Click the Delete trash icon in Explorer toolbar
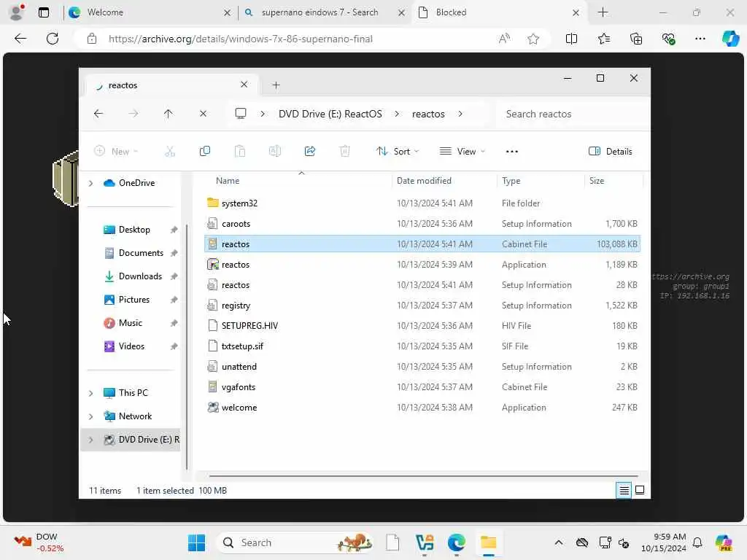747x560 pixels. point(344,152)
